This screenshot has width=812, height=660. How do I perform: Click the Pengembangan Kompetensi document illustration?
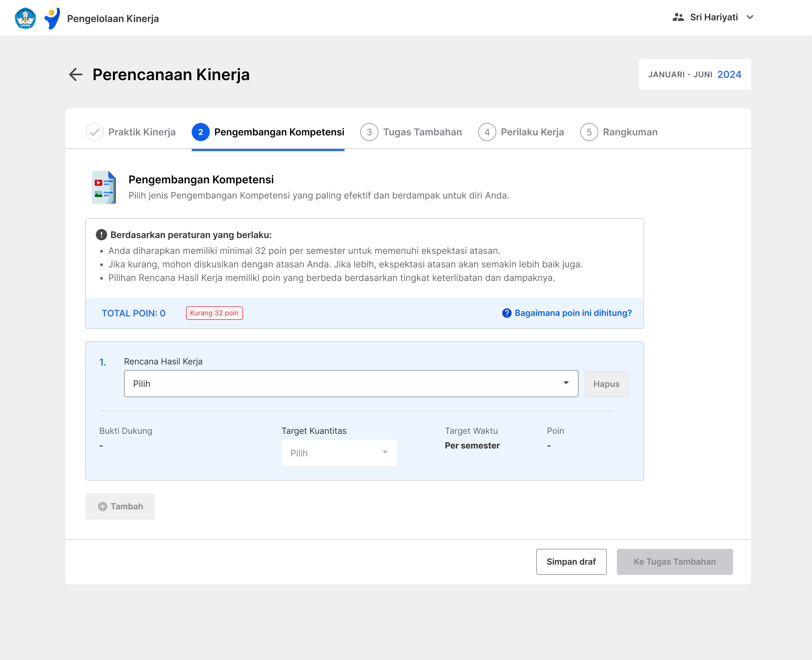tap(104, 188)
